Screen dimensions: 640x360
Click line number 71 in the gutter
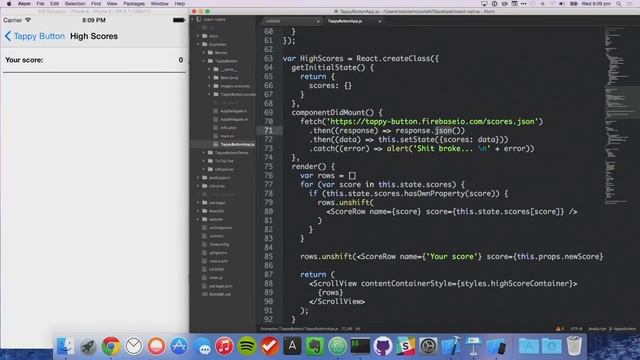click(x=268, y=131)
